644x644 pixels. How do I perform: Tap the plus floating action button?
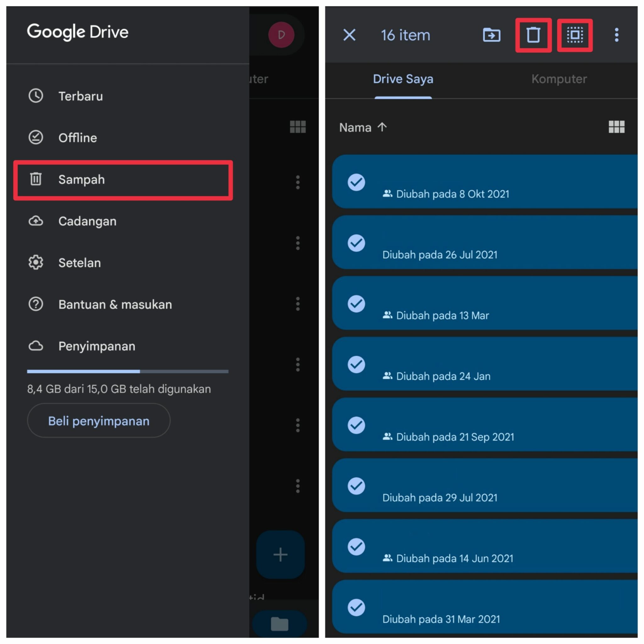pyautogui.click(x=280, y=555)
